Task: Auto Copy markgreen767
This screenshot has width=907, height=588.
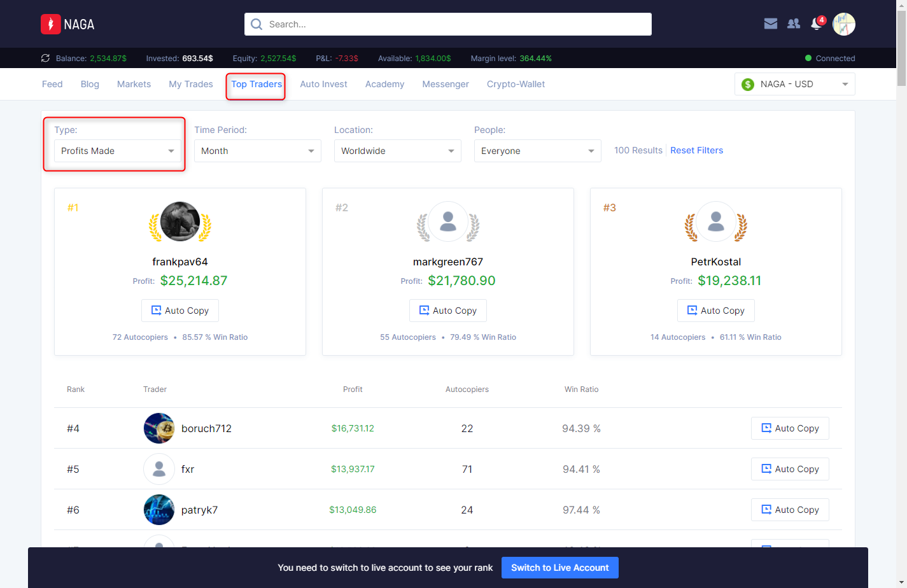Action: click(448, 311)
